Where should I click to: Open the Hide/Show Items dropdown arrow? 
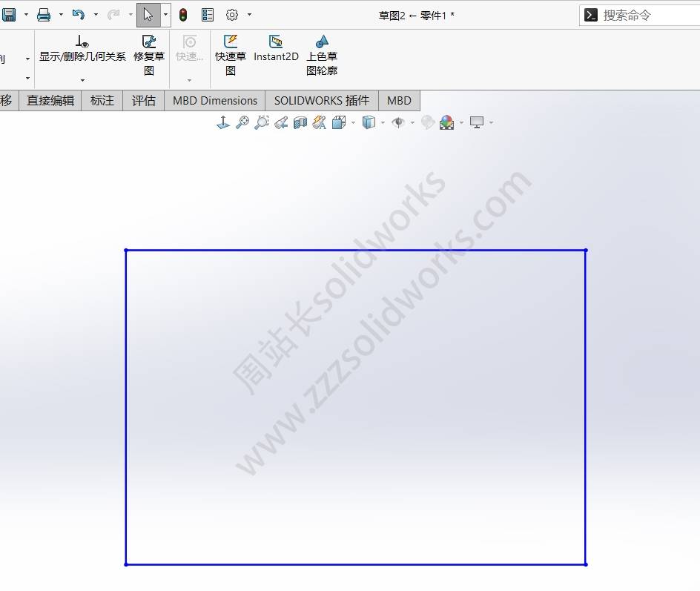point(412,123)
